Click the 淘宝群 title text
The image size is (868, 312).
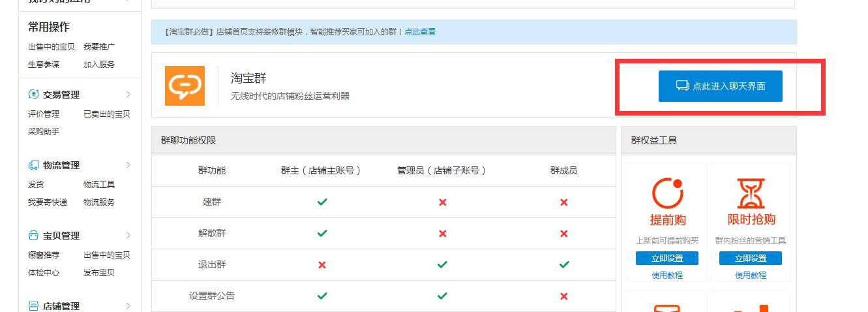tap(249, 78)
